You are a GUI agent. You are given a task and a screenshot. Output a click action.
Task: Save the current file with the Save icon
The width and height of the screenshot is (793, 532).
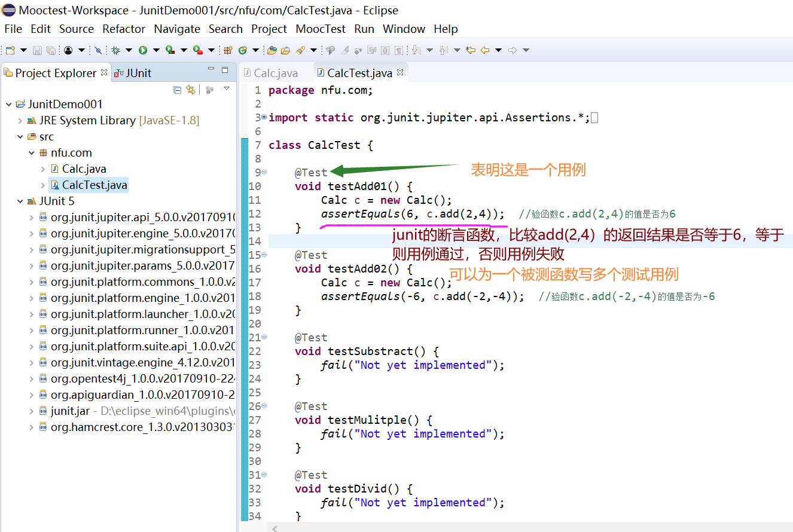(37, 50)
